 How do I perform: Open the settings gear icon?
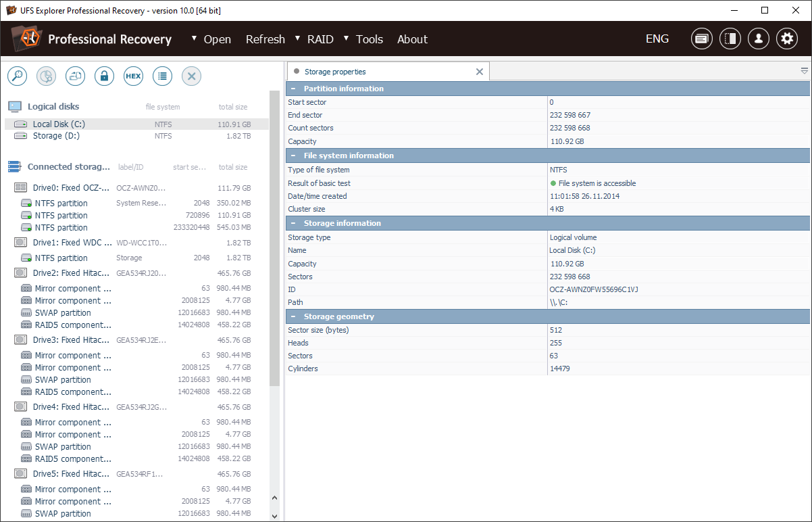point(787,39)
